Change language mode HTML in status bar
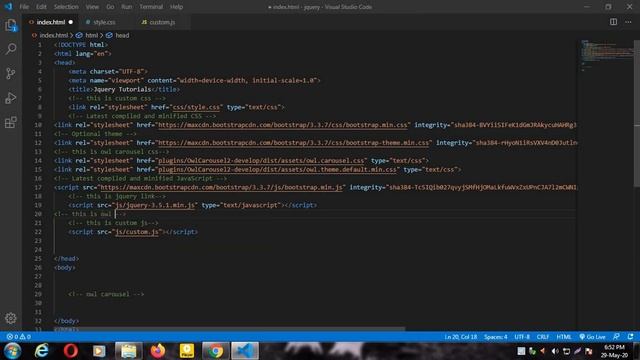The width and height of the screenshot is (640, 360). click(x=564, y=337)
